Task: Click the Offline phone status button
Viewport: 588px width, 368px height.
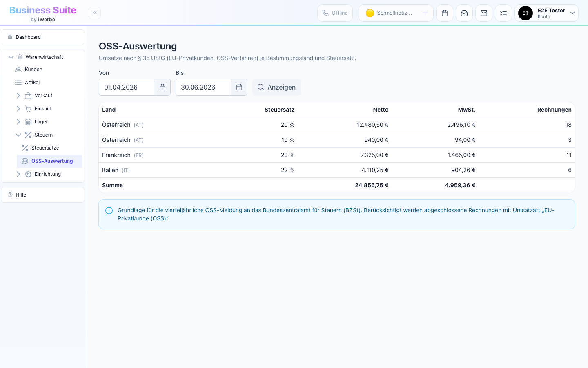Action: pos(335,13)
